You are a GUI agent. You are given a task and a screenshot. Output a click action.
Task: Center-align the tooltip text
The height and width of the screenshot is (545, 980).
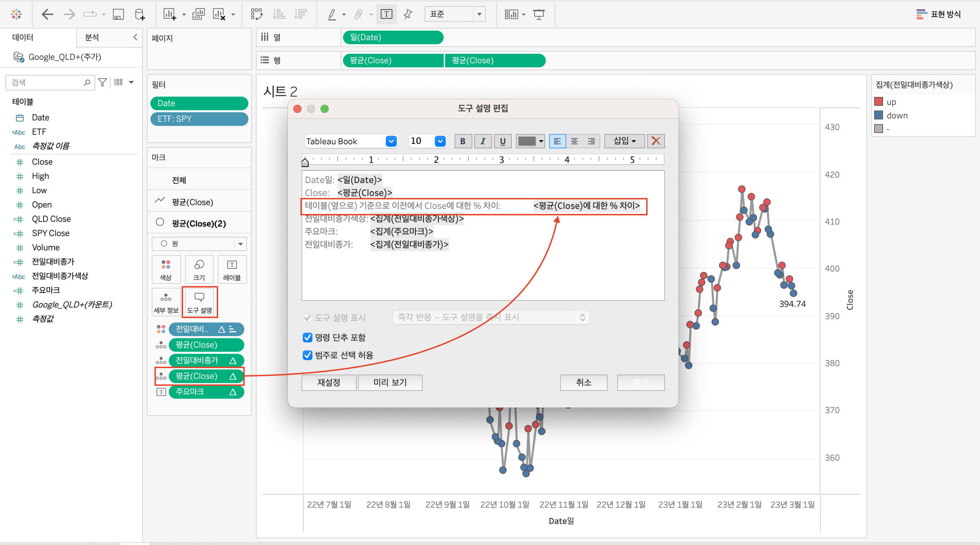(x=574, y=141)
